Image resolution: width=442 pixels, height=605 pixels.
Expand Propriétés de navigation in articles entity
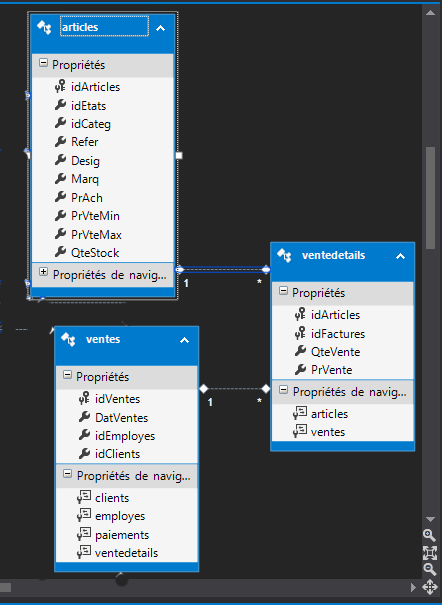tap(44, 272)
